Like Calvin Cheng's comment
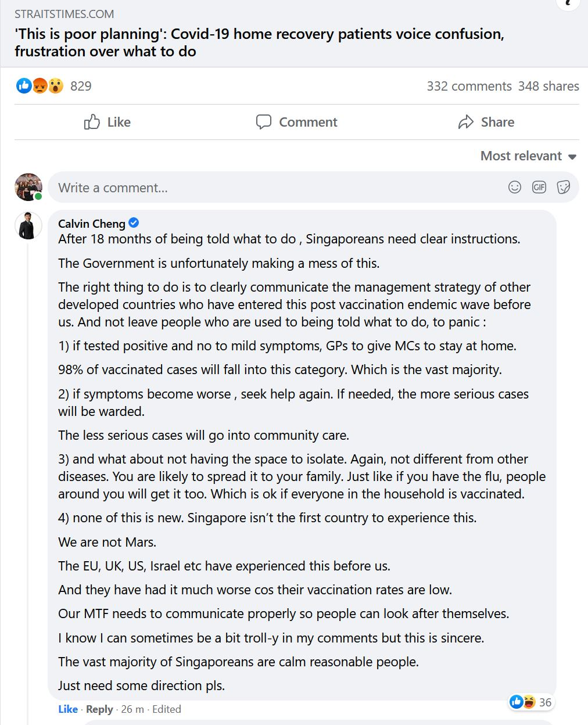Screen dimensions: 588x725 (68, 709)
